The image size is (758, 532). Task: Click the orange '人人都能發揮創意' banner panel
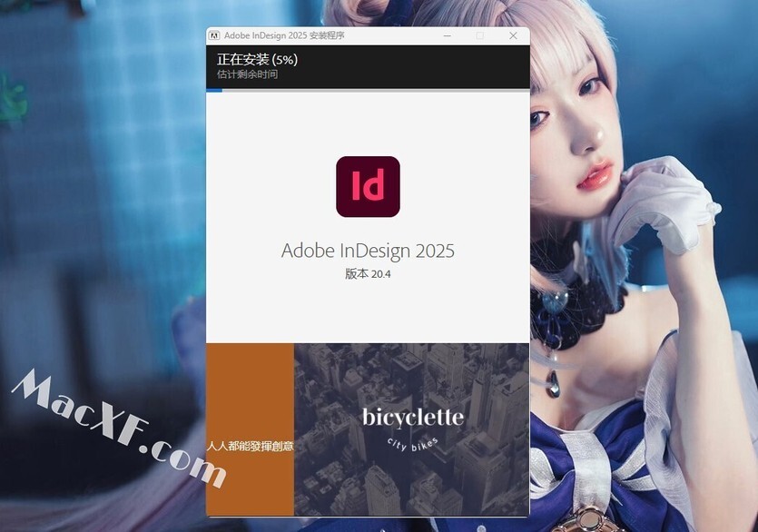(250, 429)
